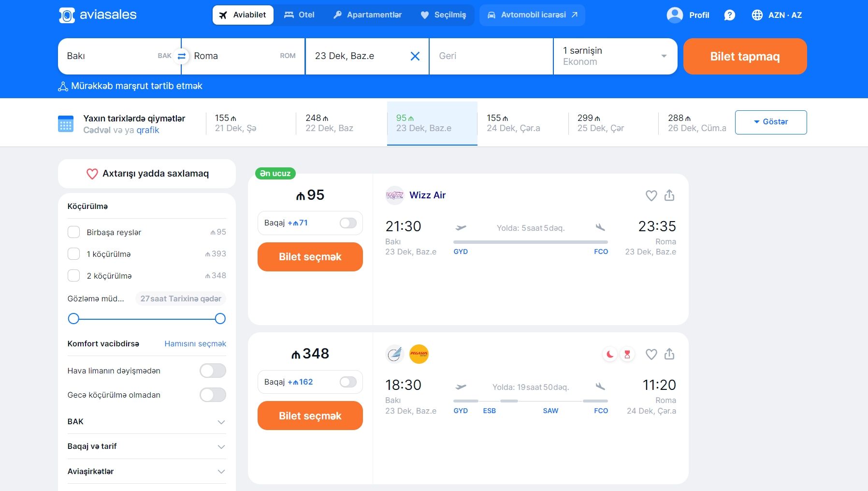
Task: Clear the 23 Dek departure date
Action: click(415, 56)
